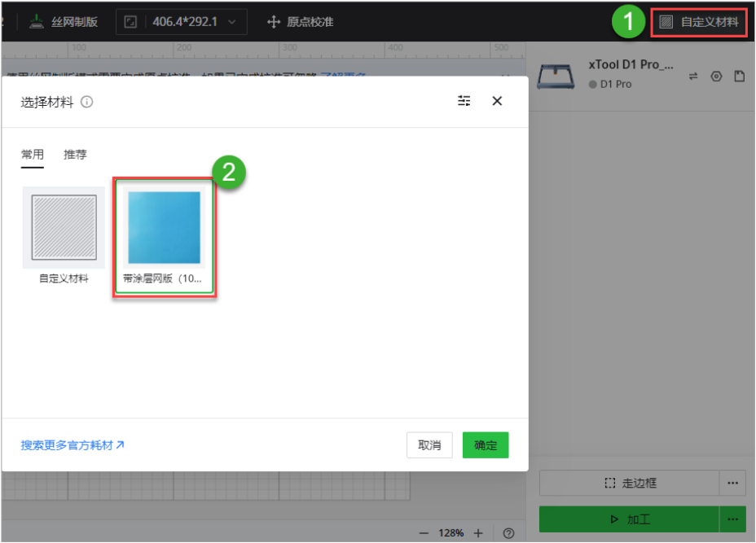Switch to the 推荐 tab
Screen dimensions: 756x543
coord(75,155)
